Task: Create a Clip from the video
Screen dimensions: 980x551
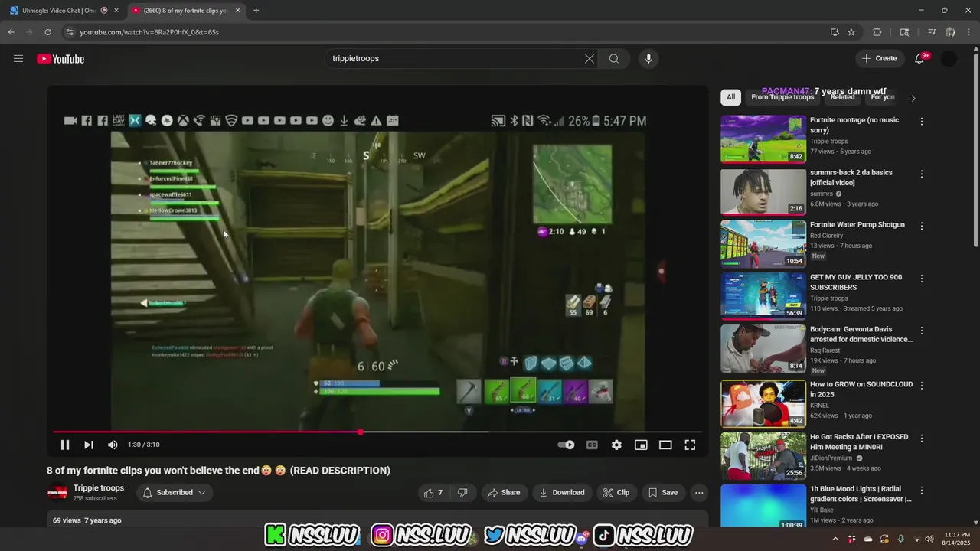Action: click(x=616, y=493)
